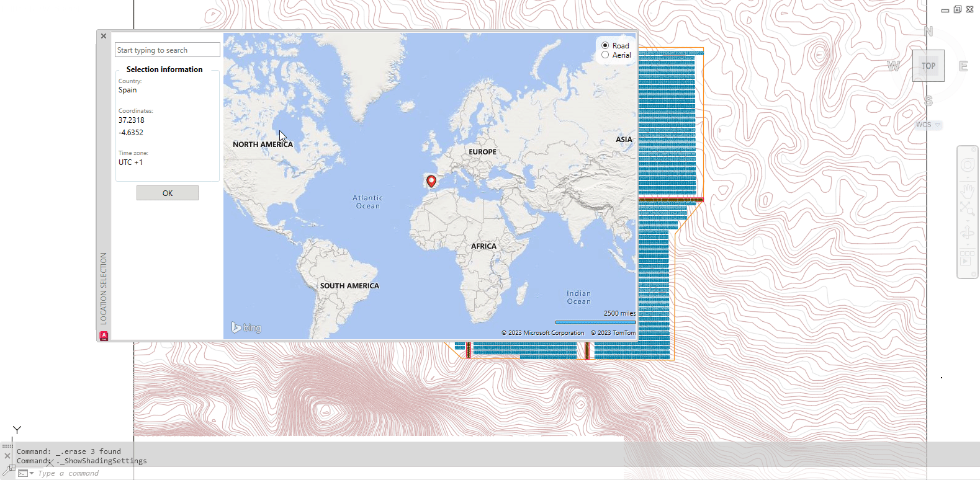
Task: Close the command line window
Action: [7, 456]
